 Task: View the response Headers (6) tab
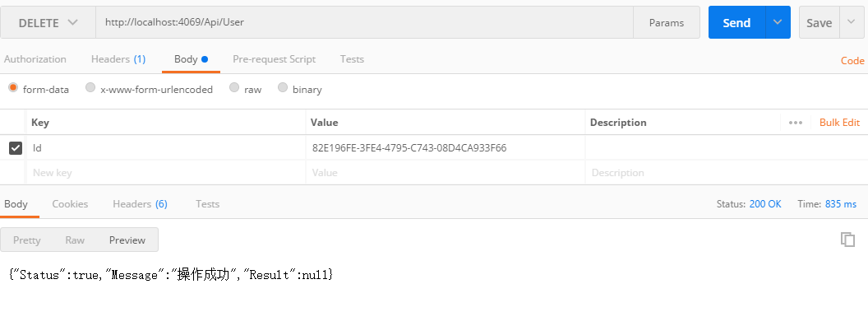pos(140,204)
